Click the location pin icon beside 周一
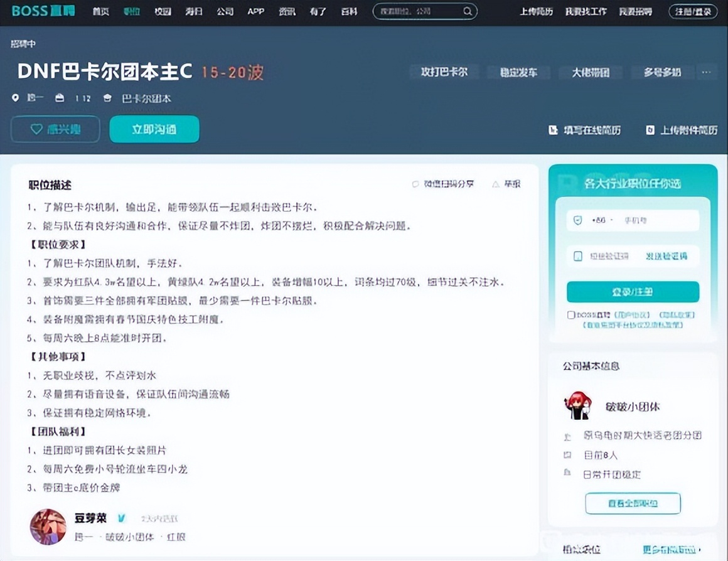 15,98
